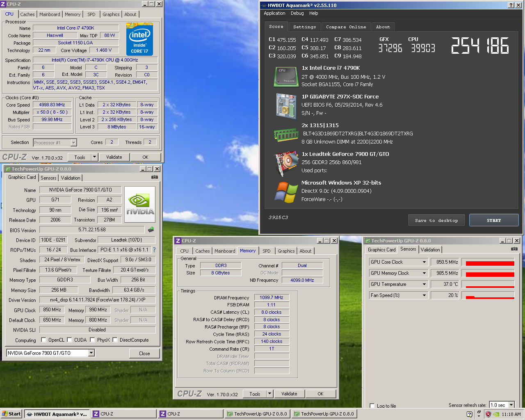
Task: Click the Intel Core i7 logo in CPU-Z
Action: point(139,39)
